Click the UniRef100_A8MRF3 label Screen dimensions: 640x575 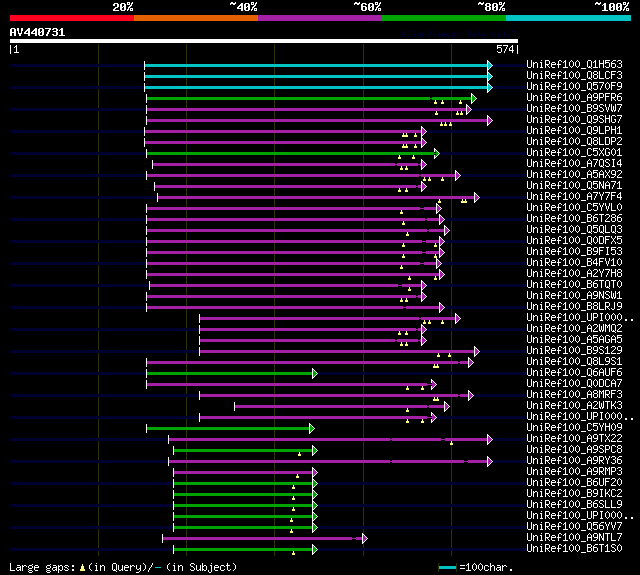coord(574,395)
